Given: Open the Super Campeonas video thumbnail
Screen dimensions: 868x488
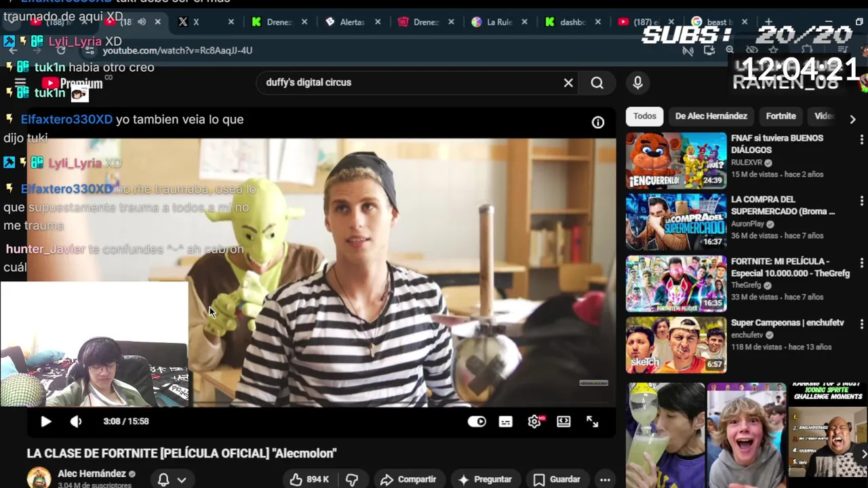Looking at the screenshot, I should [x=676, y=345].
